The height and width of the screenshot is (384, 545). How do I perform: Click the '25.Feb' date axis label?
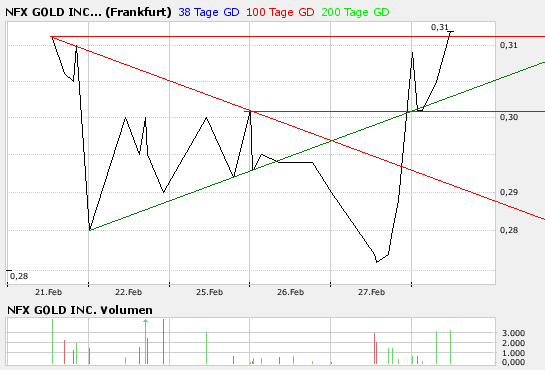(x=209, y=292)
